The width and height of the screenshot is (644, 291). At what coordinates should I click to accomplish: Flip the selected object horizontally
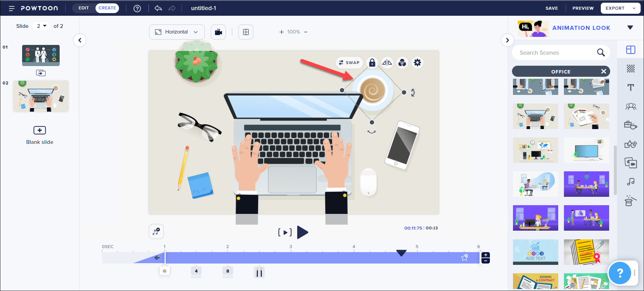pos(387,63)
